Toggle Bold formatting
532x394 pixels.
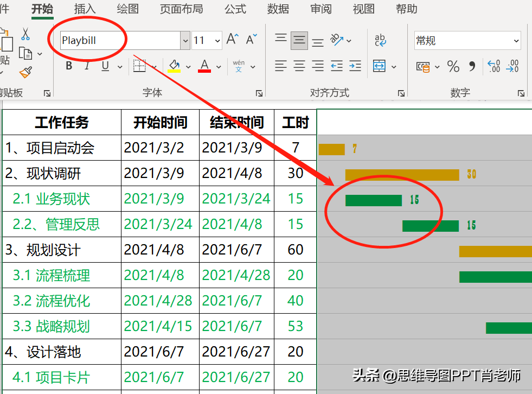pos(69,66)
